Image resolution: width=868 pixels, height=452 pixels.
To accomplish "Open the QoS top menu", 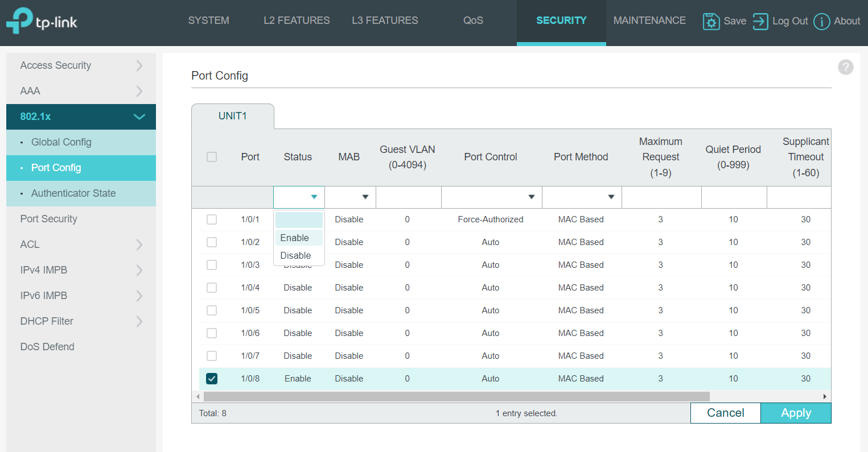I will click(x=473, y=20).
